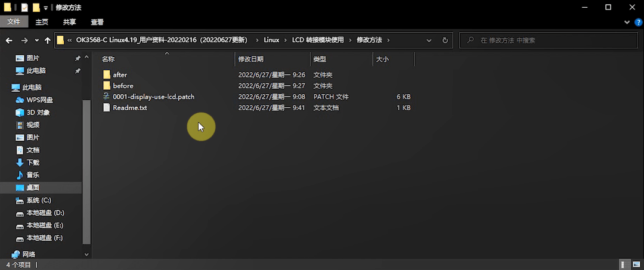Click the Readme.txt file name
Viewport: 644px width, 270px height.
pyautogui.click(x=130, y=108)
